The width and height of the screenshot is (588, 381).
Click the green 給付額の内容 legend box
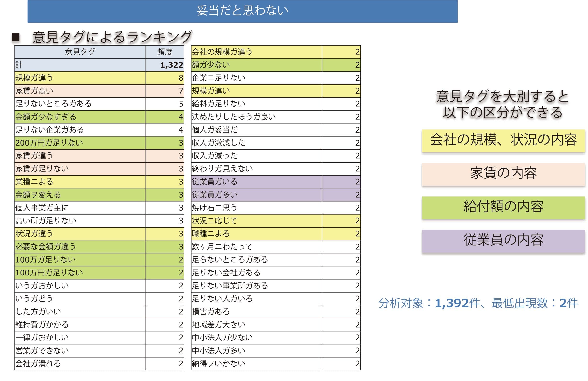(503, 208)
